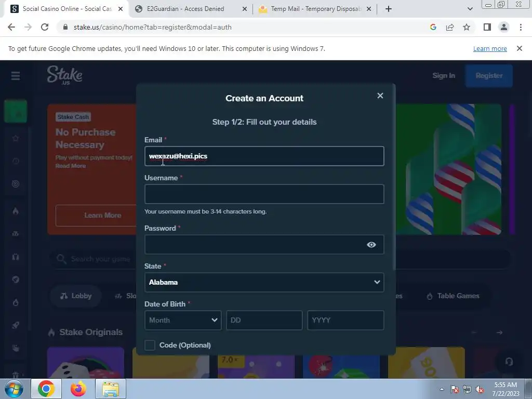Go back in browser history
This screenshot has width=532, height=399.
click(11, 27)
